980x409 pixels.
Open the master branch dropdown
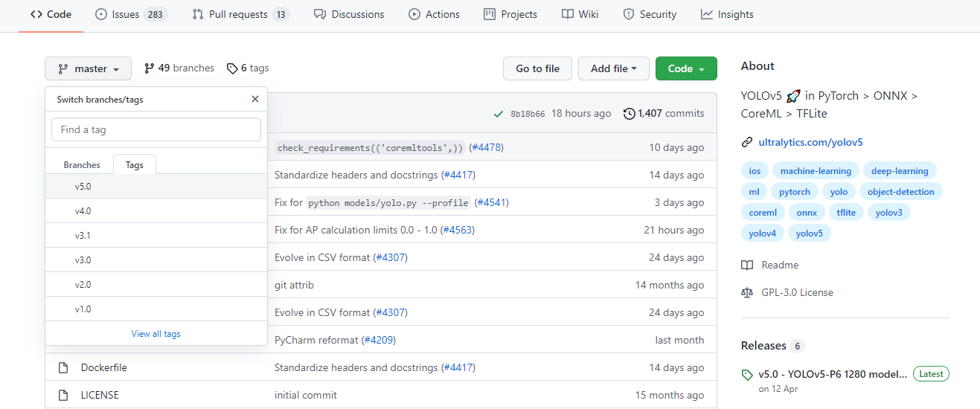coord(88,68)
